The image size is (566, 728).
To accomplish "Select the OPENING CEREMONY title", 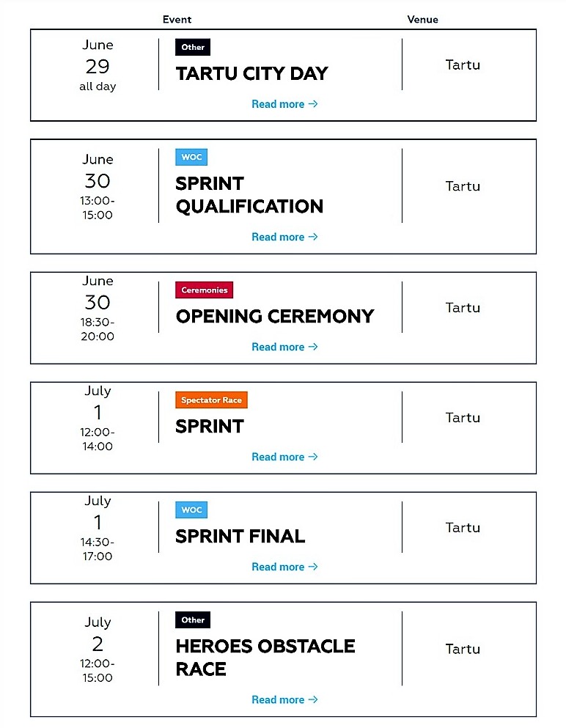I will [275, 317].
